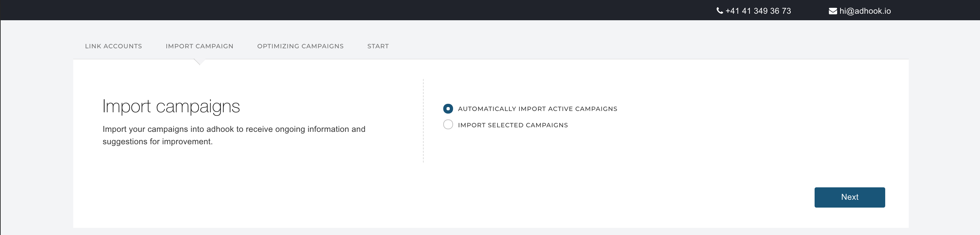Call the +41 41 349 36 73 number
The width and height of the screenshot is (980, 235).
point(758,11)
